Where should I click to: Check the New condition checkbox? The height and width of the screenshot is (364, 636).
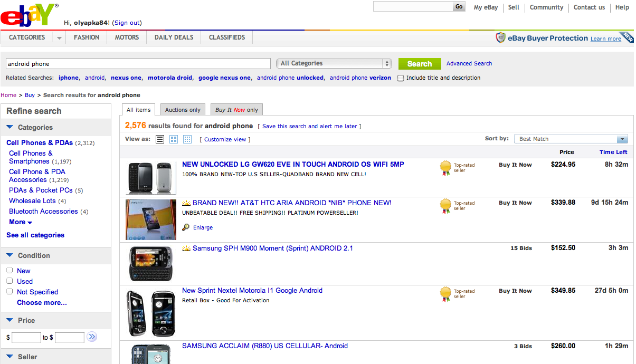click(10, 270)
